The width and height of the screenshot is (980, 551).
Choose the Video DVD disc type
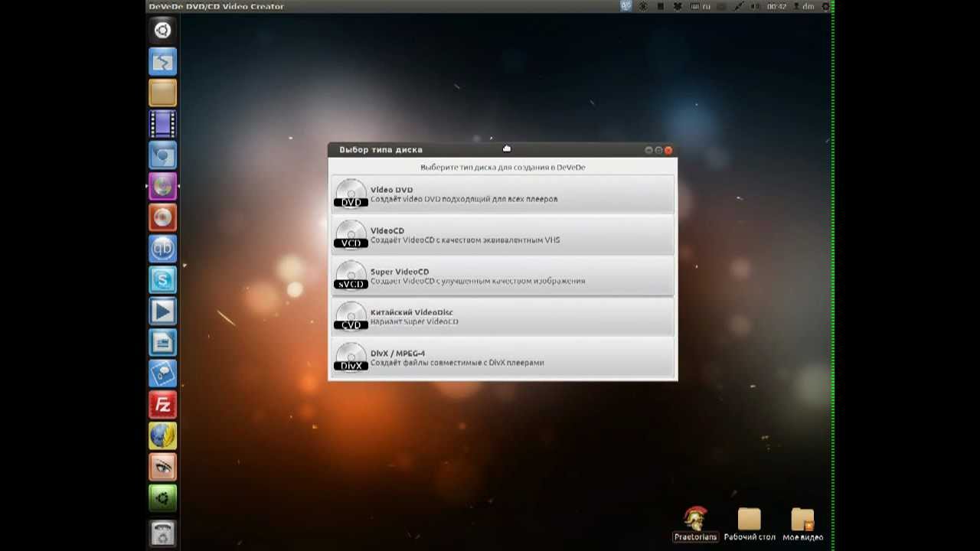(x=502, y=194)
